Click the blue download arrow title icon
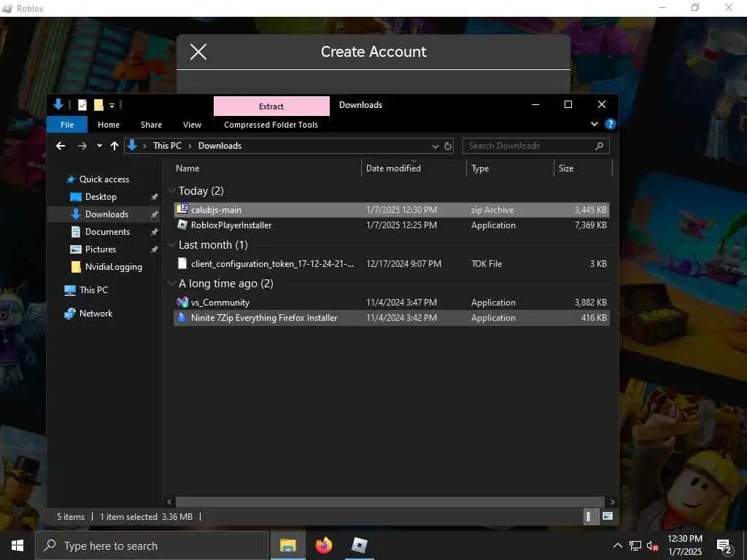 (x=58, y=105)
